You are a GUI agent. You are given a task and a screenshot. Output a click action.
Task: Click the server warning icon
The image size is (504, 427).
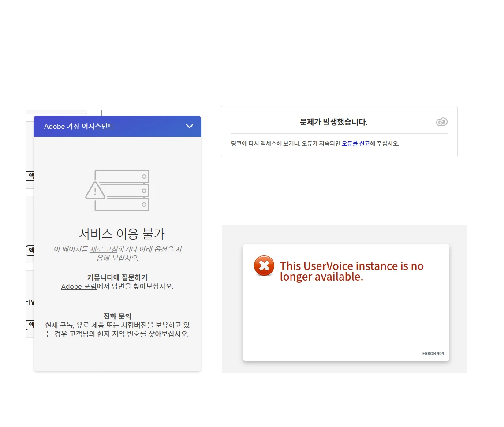click(x=117, y=191)
